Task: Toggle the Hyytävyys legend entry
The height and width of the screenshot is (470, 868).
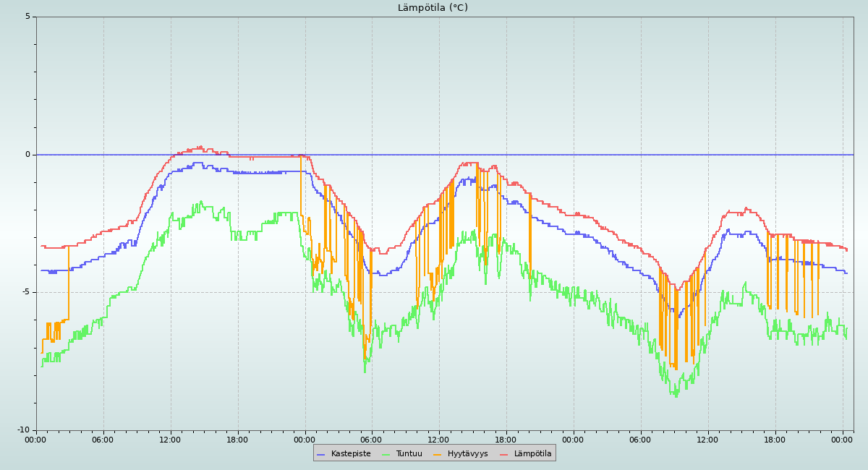Action: [x=467, y=453]
